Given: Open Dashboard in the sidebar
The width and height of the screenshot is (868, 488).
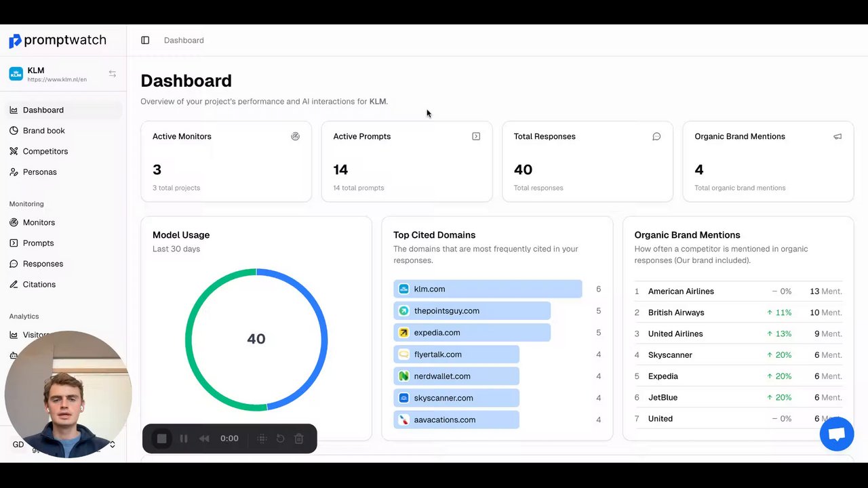Looking at the screenshot, I should pyautogui.click(x=63, y=110).
